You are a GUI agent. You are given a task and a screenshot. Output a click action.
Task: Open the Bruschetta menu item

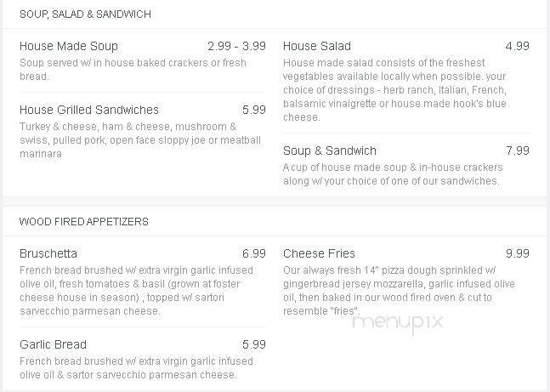48,253
